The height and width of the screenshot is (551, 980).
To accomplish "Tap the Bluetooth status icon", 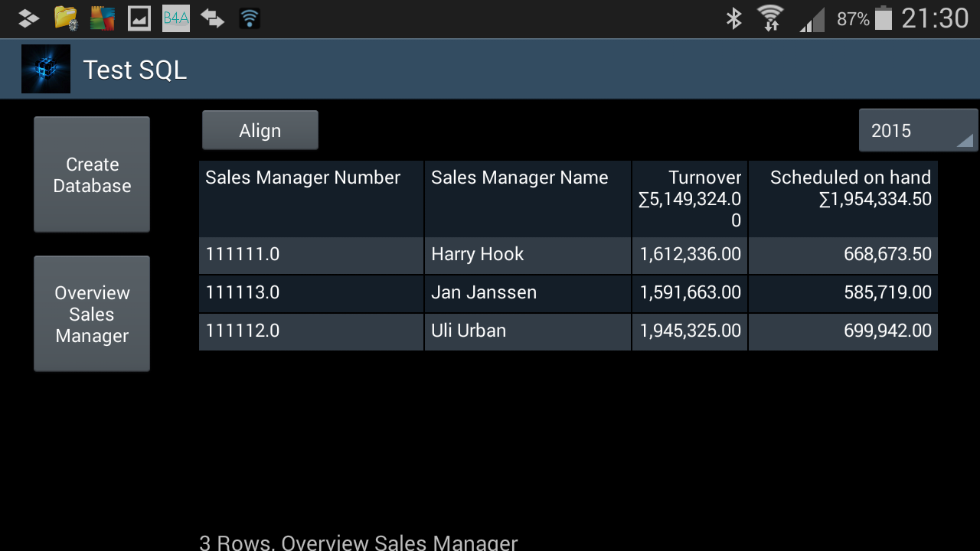I will [733, 18].
